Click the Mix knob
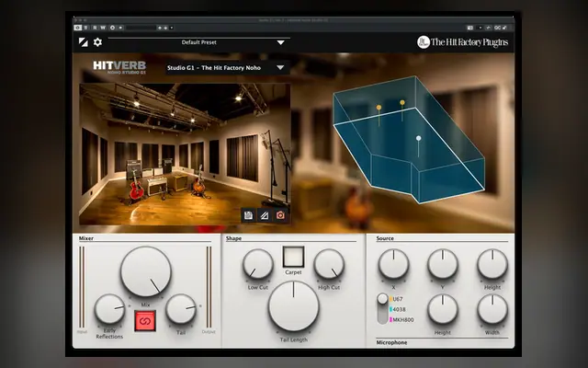The width and height of the screenshot is (588, 368). point(146,271)
